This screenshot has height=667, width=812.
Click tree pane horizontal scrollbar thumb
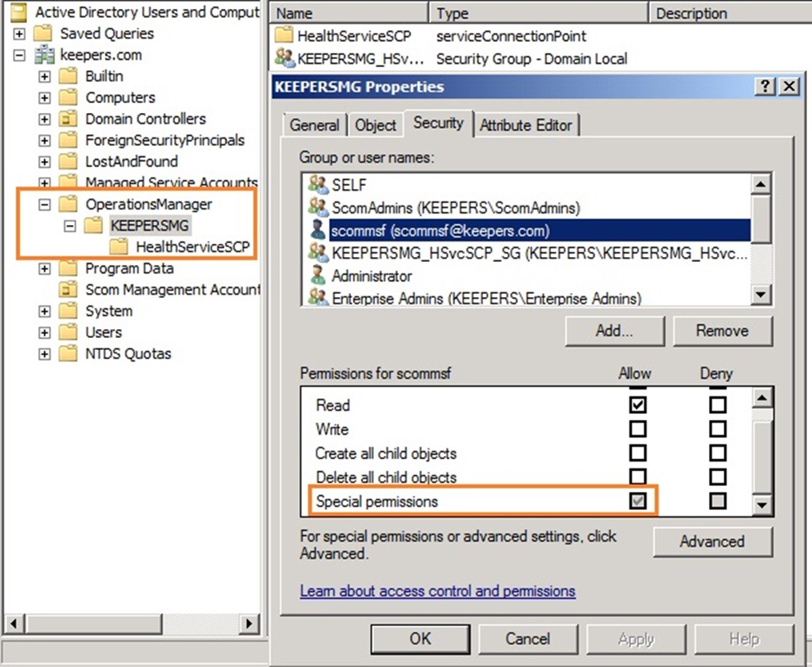point(94,624)
